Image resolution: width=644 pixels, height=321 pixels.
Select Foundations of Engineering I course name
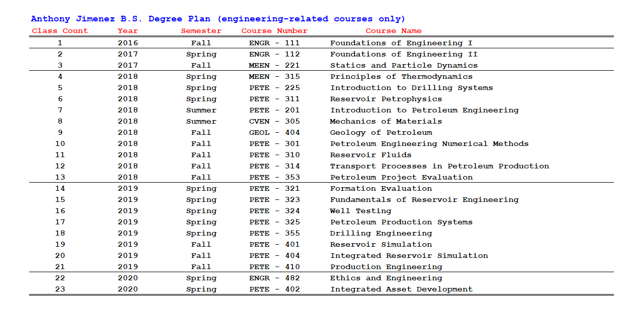pos(401,43)
